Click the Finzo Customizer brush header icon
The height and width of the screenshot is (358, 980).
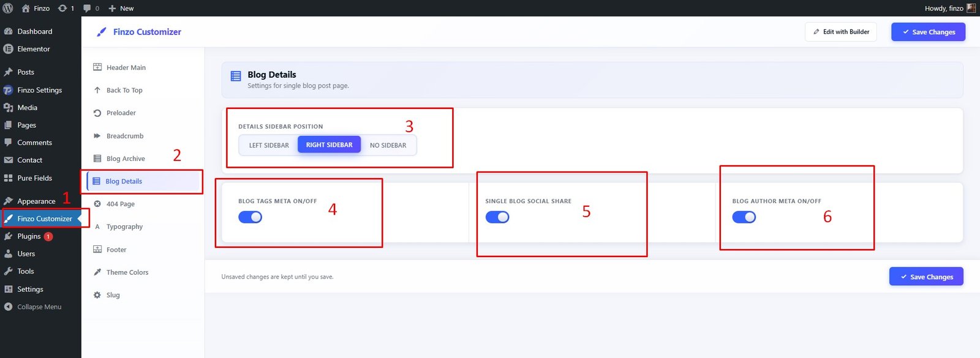pos(102,32)
